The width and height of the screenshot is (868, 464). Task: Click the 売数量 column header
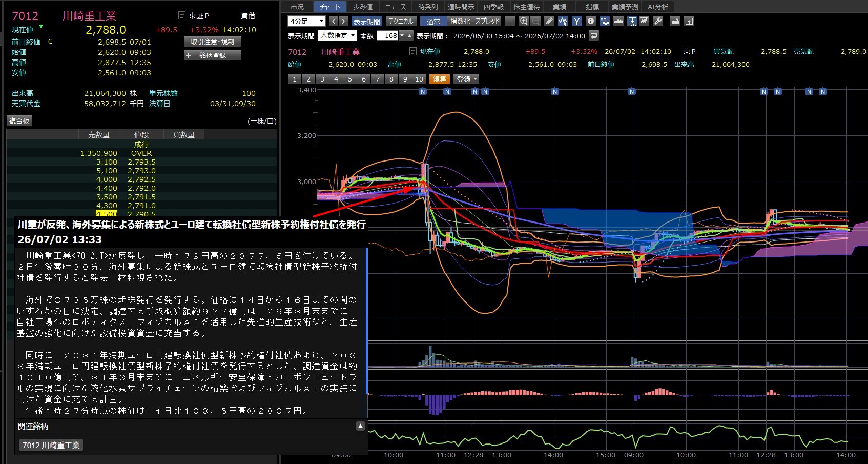(x=98, y=134)
